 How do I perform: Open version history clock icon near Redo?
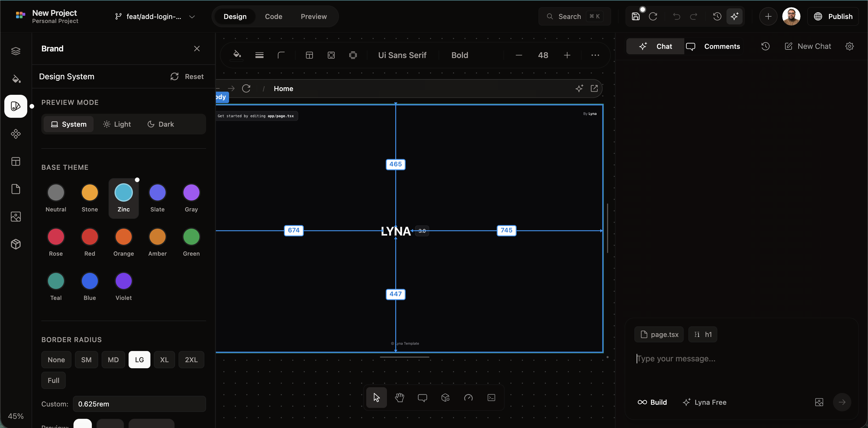pos(717,16)
